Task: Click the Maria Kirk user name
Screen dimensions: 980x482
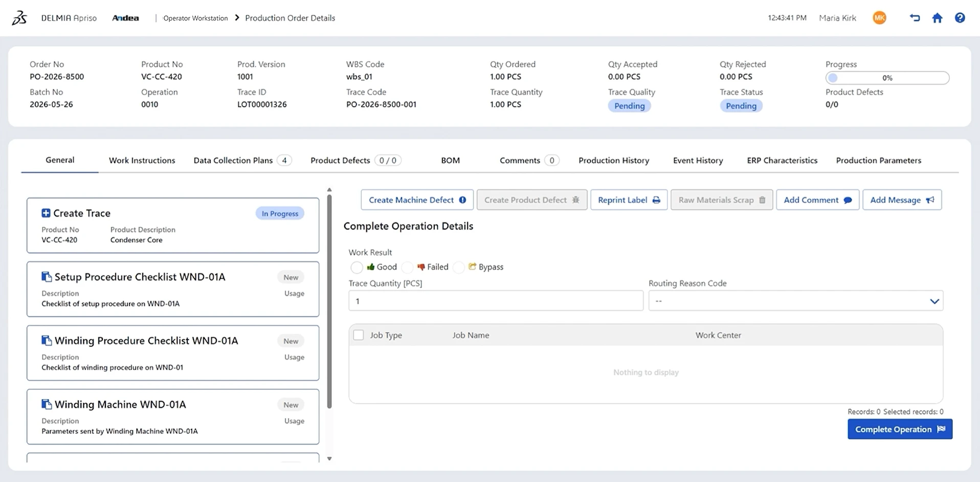Action: point(837,18)
